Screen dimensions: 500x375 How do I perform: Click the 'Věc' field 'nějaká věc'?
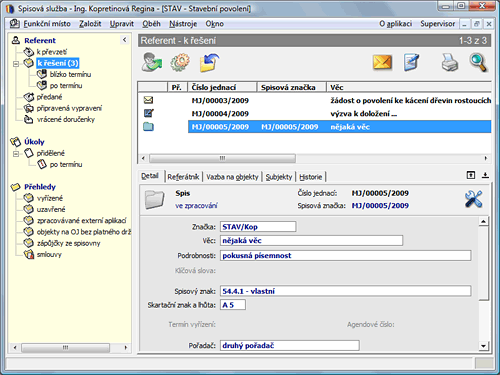[x=311, y=240]
